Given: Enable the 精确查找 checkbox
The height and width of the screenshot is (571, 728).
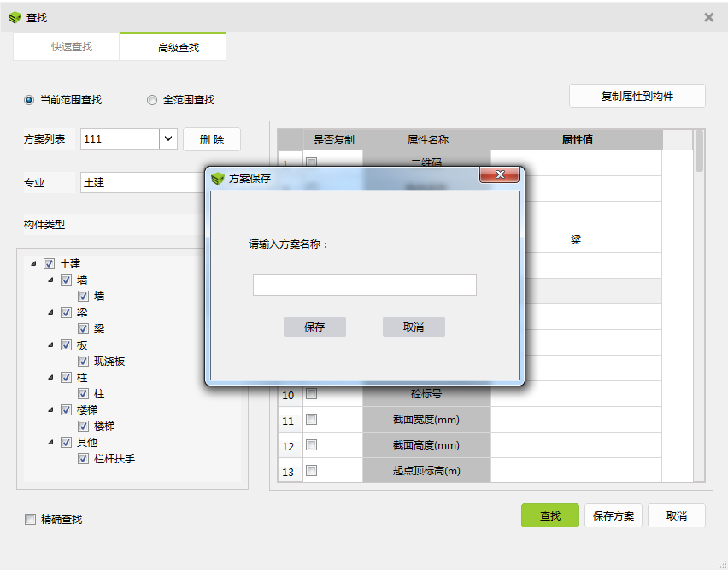Looking at the screenshot, I should click(x=30, y=519).
